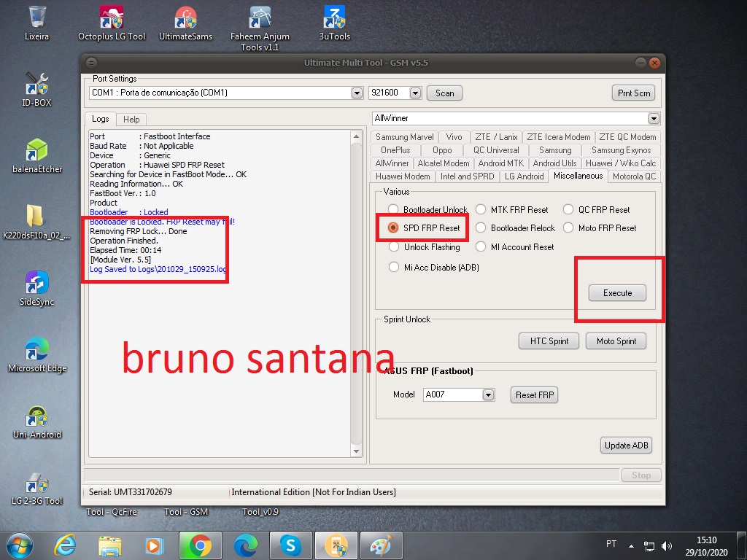Open the ID-BOX desktop shortcut
The width and height of the screenshot is (747, 560).
pos(36,89)
